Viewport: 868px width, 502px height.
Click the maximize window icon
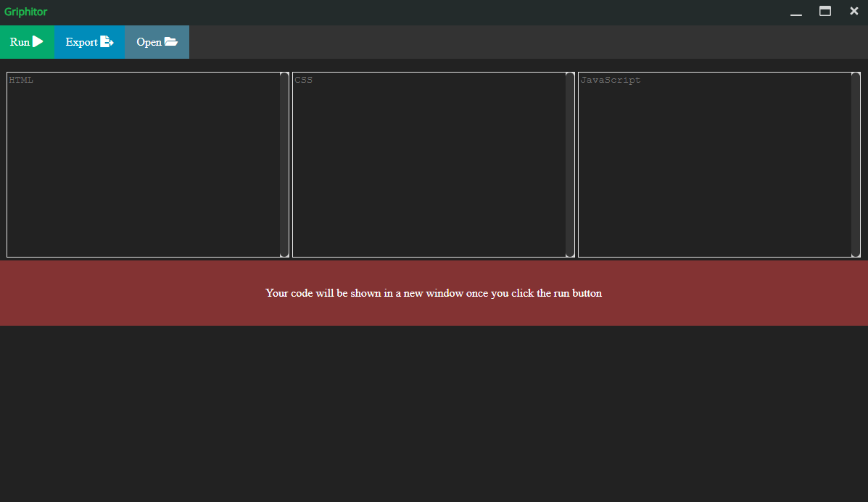[x=824, y=12]
